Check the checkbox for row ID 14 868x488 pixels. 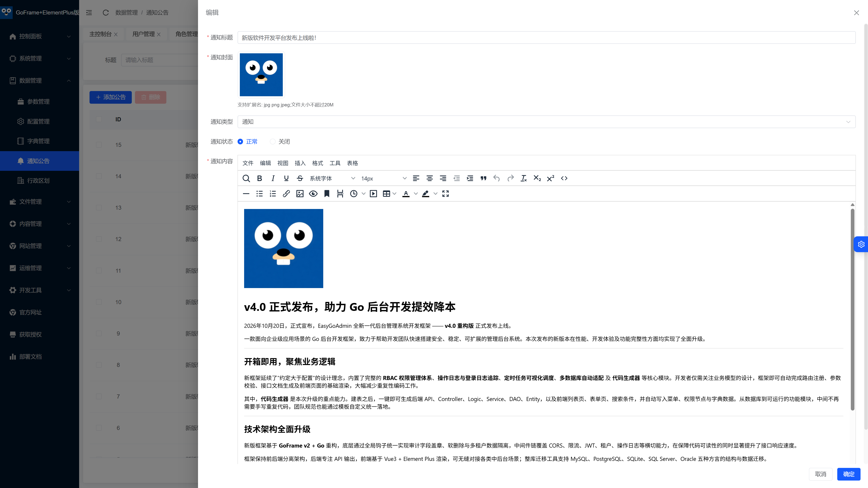point(99,176)
